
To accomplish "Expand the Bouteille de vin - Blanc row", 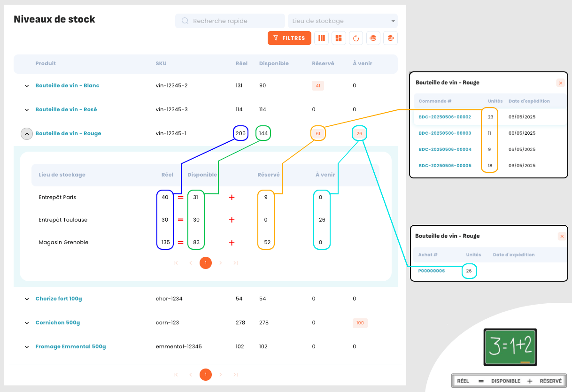I will point(27,86).
